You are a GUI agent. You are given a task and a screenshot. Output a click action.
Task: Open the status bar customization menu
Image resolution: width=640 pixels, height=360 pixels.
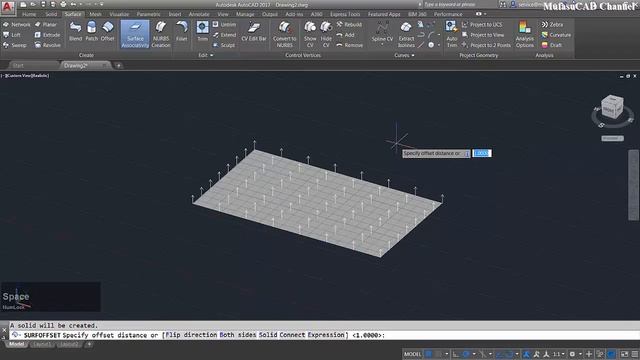click(635, 354)
